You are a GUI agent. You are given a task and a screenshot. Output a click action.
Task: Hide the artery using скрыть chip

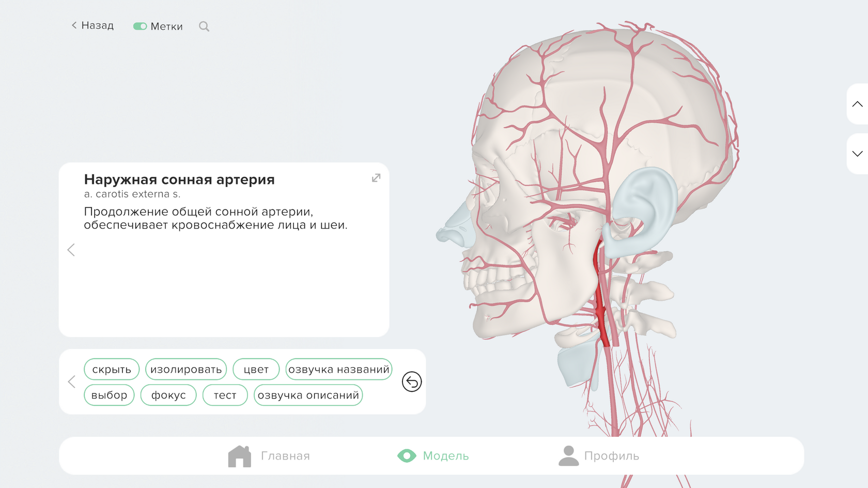(x=112, y=369)
